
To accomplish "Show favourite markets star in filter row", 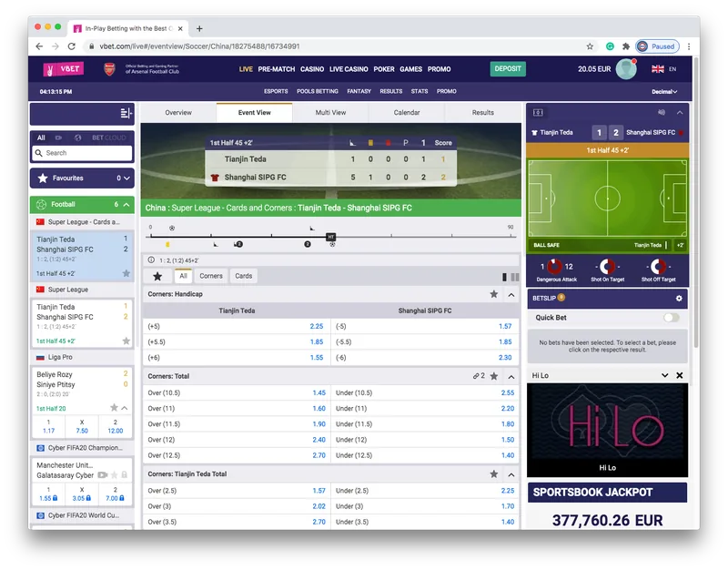I will point(157,277).
